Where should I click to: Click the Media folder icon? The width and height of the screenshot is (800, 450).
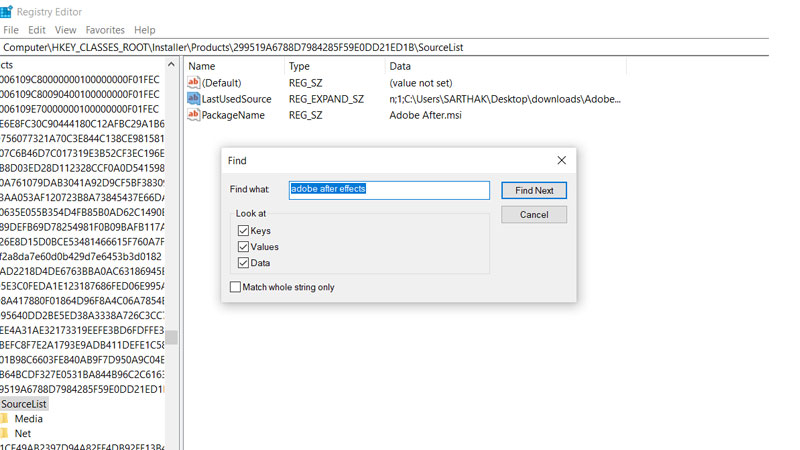(x=5, y=418)
